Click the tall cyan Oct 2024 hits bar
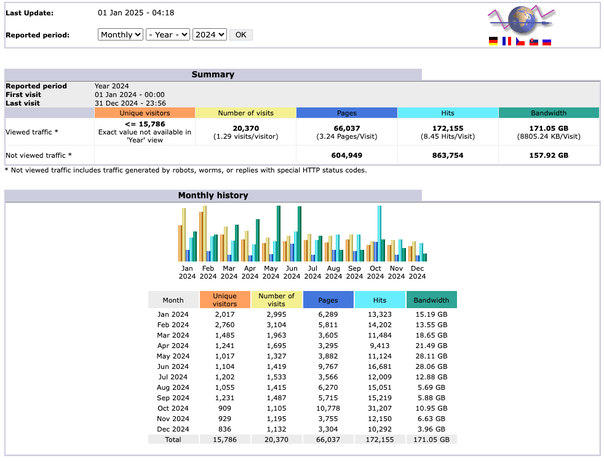Viewport: 604px width, 461px height. 379,233
